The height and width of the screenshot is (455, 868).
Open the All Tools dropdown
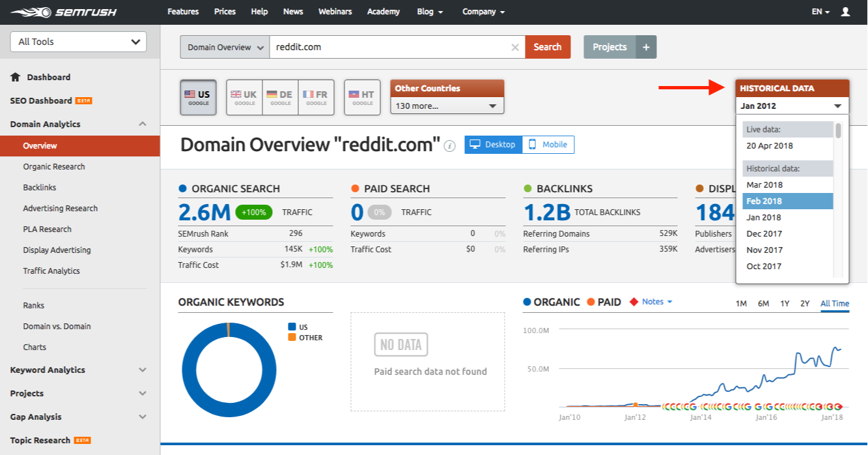coord(79,42)
